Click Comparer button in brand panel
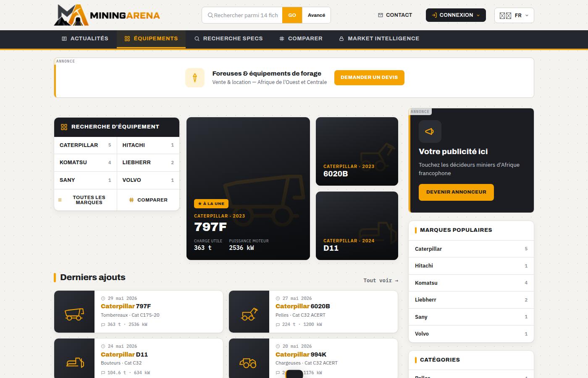This screenshot has height=378, width=588. [148, 200]
